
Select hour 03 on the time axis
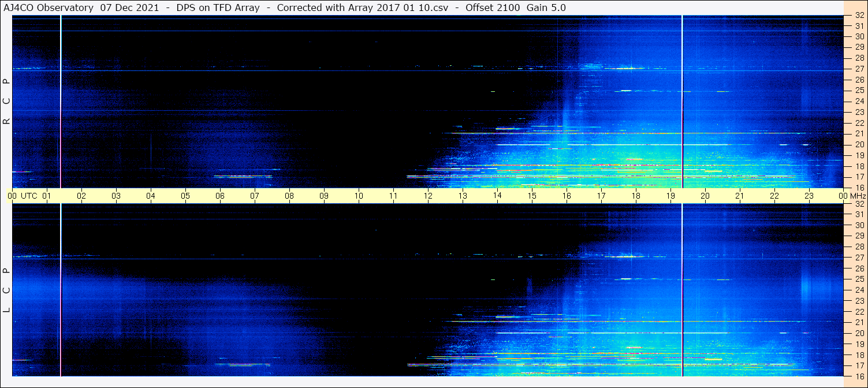(x=116, y=196)
